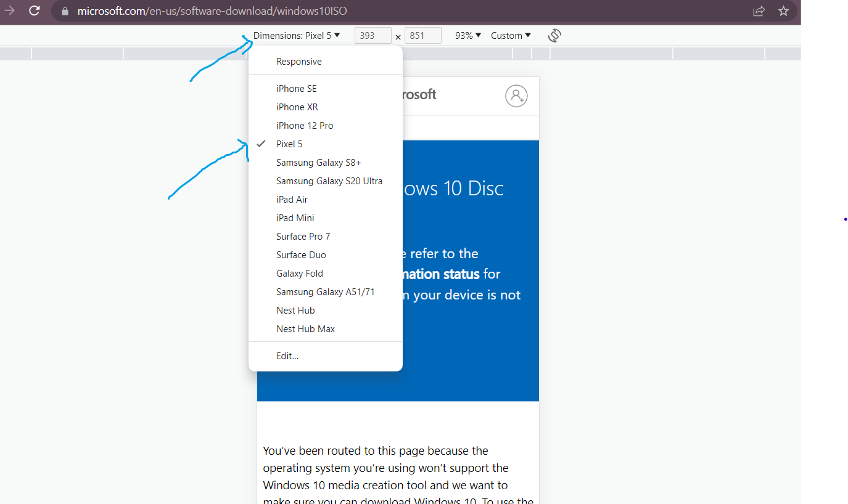Open the 93% zoom dropdown
Image resolution: width=848 pixels, height=504 pixels.
coord(468,36)
